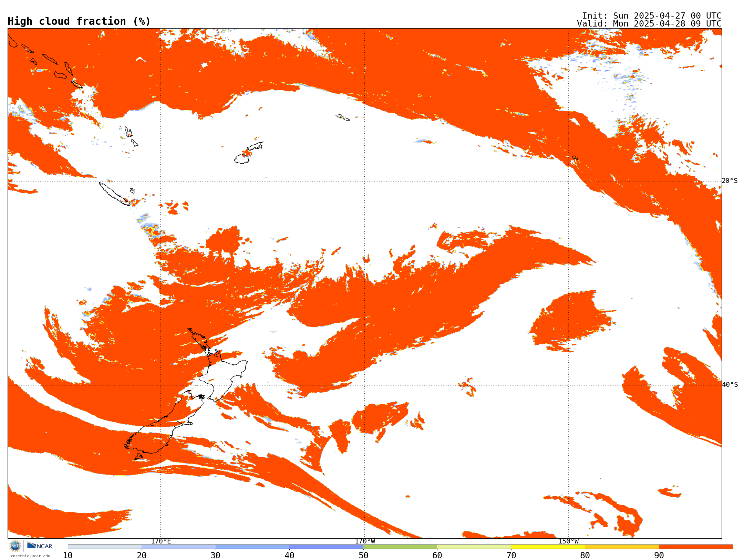This screenshot has height=560, width=744.
Task: Click the Fiji main island outline
Action: (242, 159)
